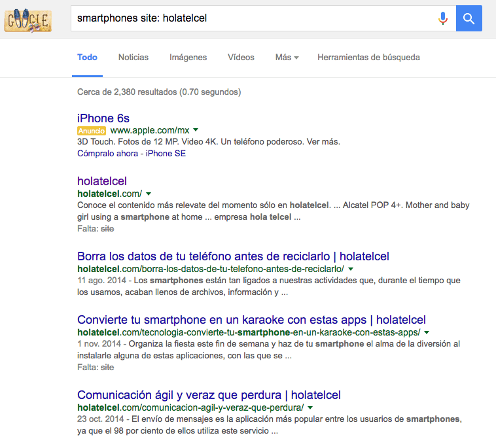Open the iPhone 6s ad link
The image size is (496, 448).
[103, 118]
